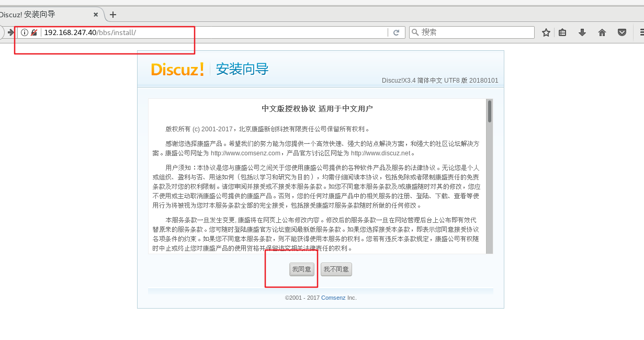Screen dimensions: 644x340
Task: Click the Discuz! logo
Action: pyautogui.click(x=177, y=69)
